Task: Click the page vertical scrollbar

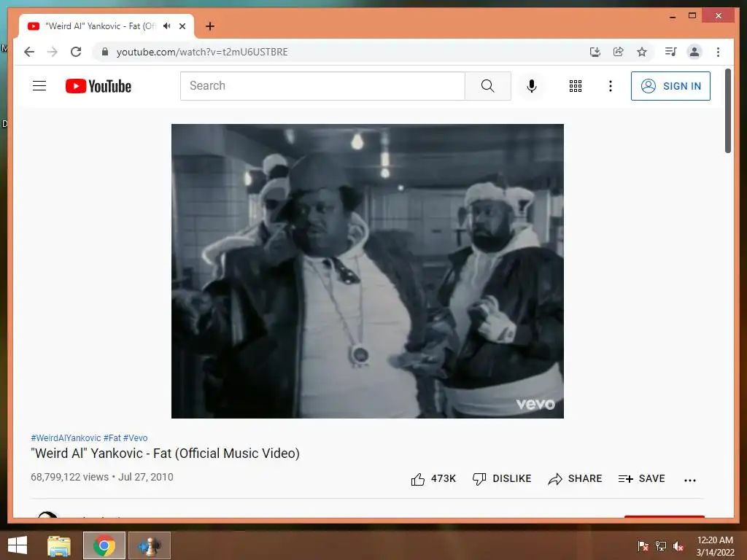Action: 727,112
